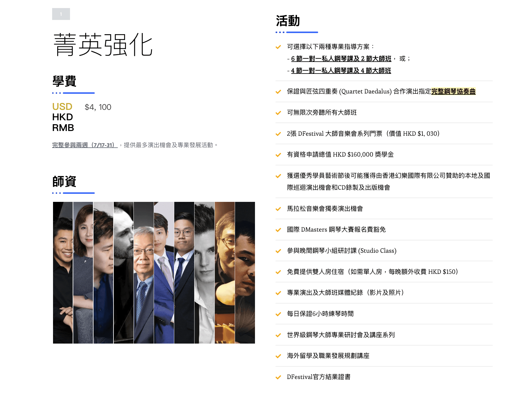Click the checkmark beside Quartet Daedalus item
Viewport: 532px width, 393px height.
coord(278,92)
